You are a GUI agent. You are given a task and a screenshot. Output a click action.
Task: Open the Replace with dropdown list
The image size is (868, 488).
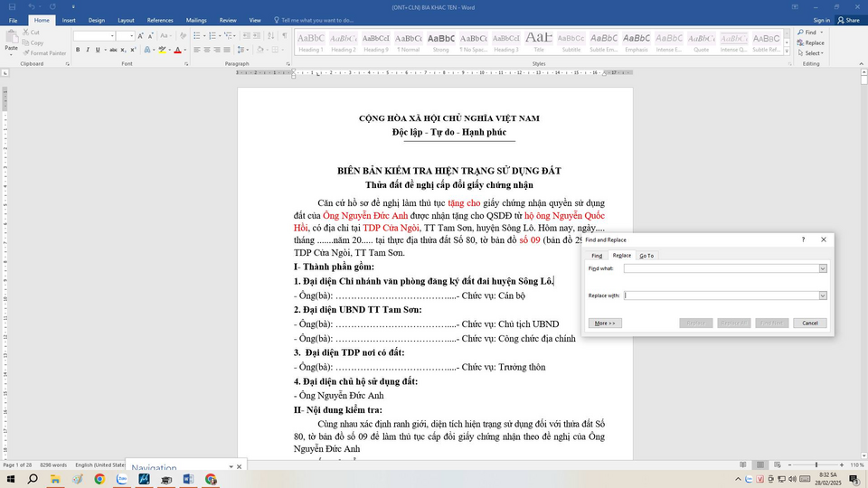coord(823,296)
